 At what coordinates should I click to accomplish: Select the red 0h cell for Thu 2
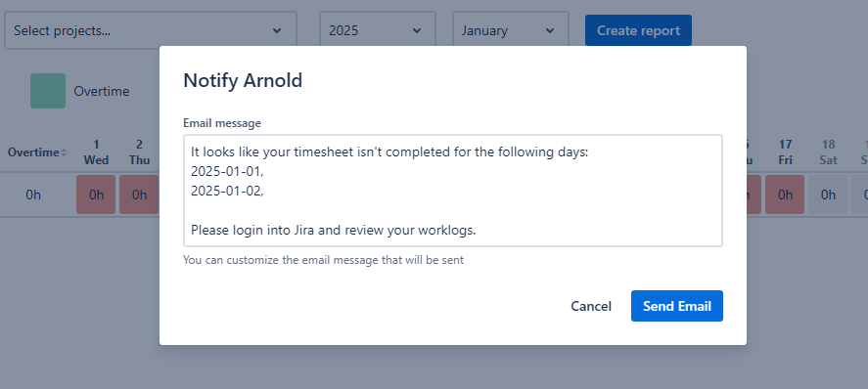coord(139,194)
